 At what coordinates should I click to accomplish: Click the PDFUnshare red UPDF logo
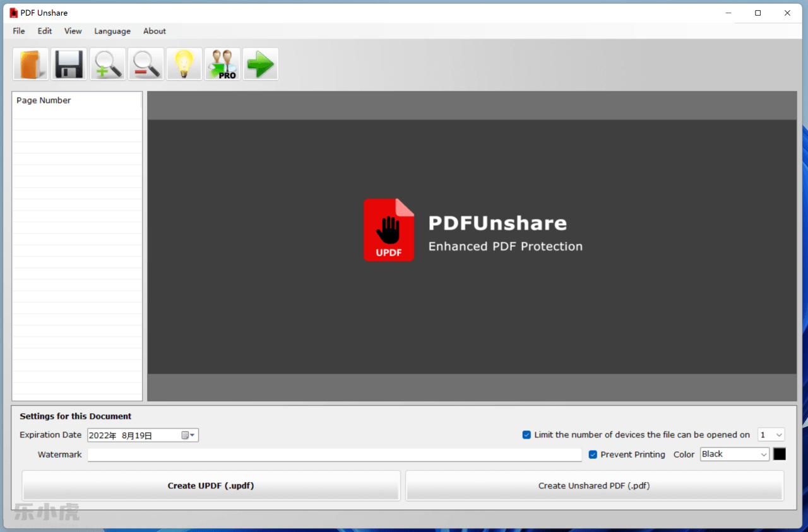click(x=389, y=230)
